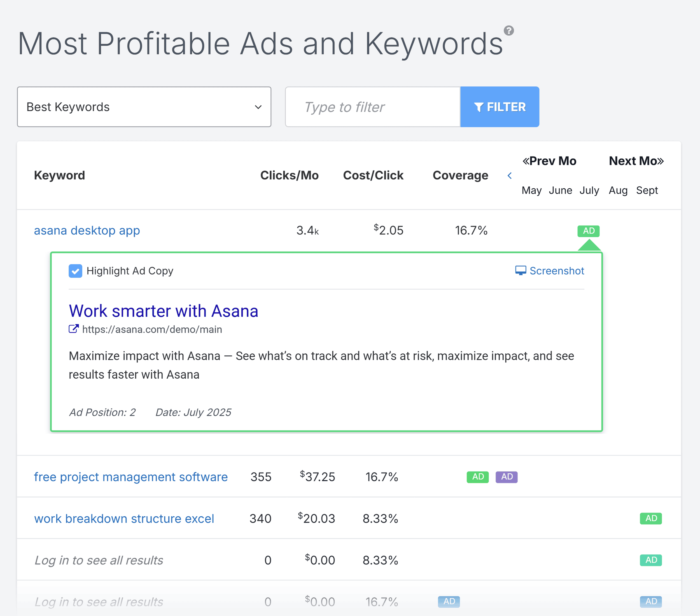700x616 pixels.
Task: Uncheck the Highlight Ad Copy checkbox
Action: (x=75, y=271)
